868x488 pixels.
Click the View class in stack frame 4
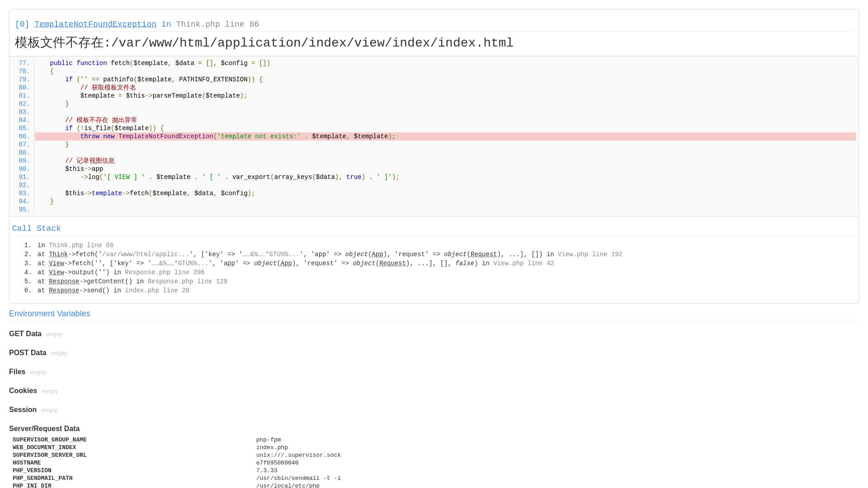(x=57, y=272)
